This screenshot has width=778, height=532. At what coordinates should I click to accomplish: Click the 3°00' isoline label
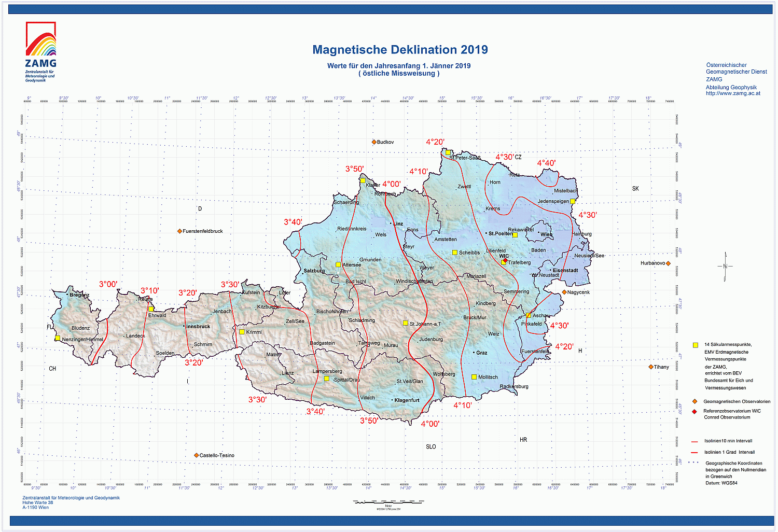click(x=108, y=284)
